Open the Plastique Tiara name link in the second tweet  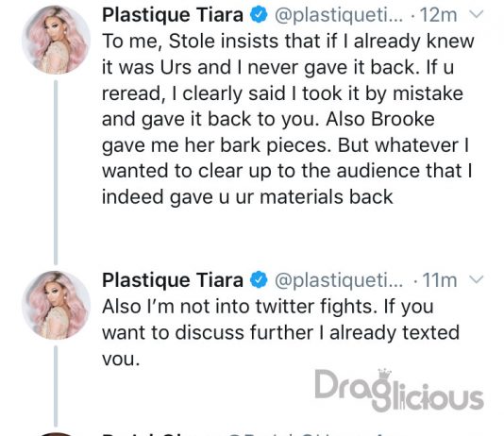(173, 280)
